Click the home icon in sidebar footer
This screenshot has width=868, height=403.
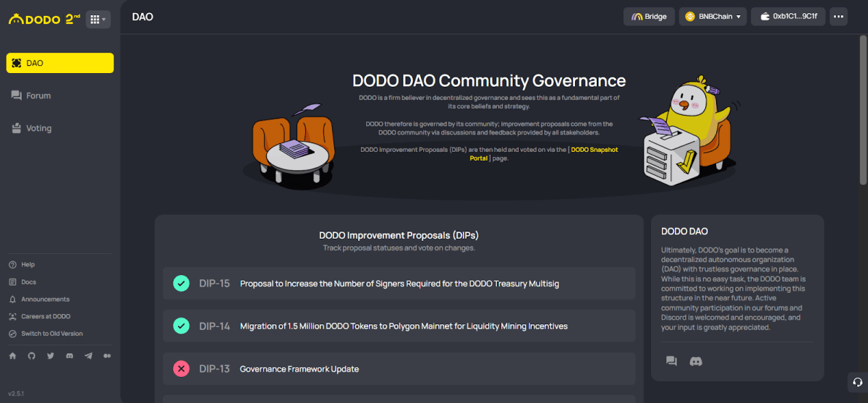point(12,356)
